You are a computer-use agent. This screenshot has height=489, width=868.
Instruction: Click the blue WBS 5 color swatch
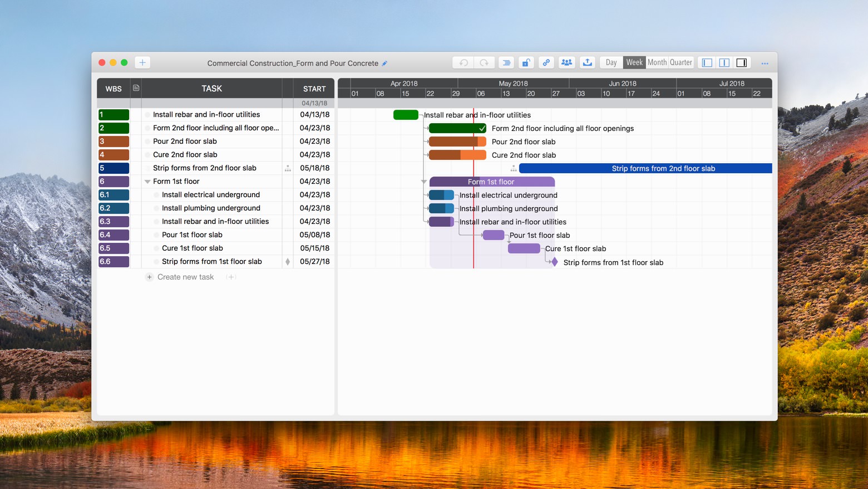114,168
